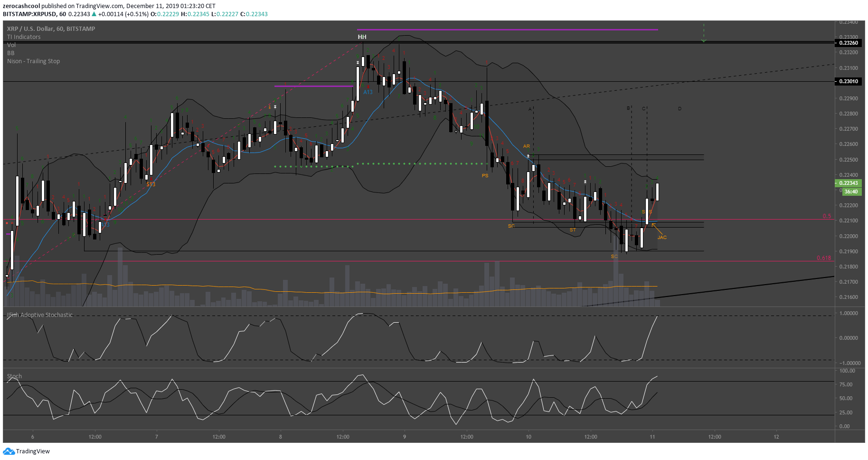This screenshot has height=460, width=868.
Task: Click the short purple line near 8
Action: click(x=314, y=86)
